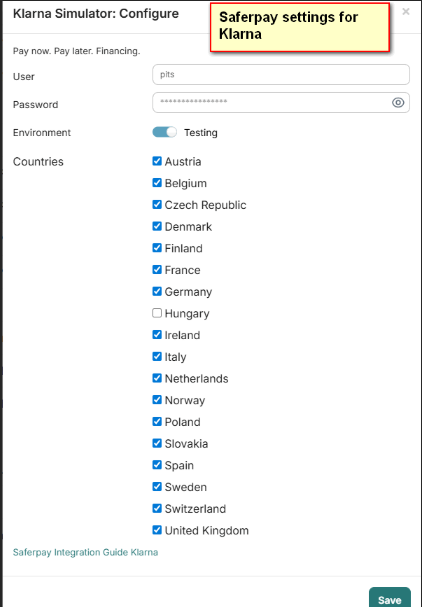Untick the Italy checkbox
This screenshot has width=422, height=607.
click(x=157, y=356)
